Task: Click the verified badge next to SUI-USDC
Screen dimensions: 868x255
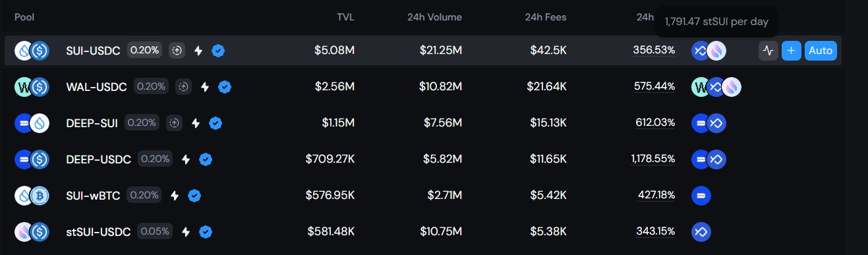Action: (218, 51)
